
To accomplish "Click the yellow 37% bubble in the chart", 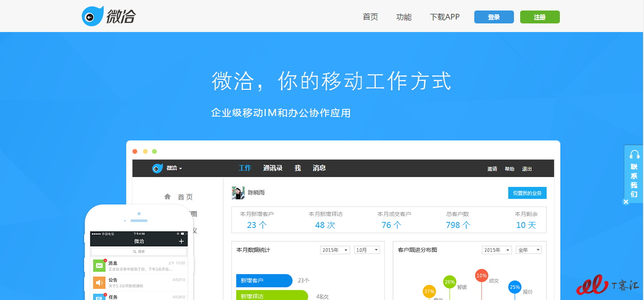I will pos(429,291).
